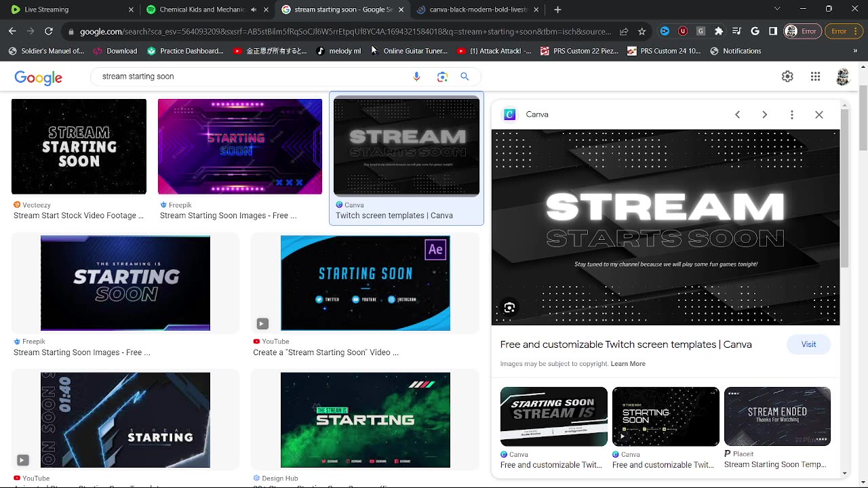Mute the Chemical Kids tab audio
This screenshot has width=868, height=488.
click(254, 9)
